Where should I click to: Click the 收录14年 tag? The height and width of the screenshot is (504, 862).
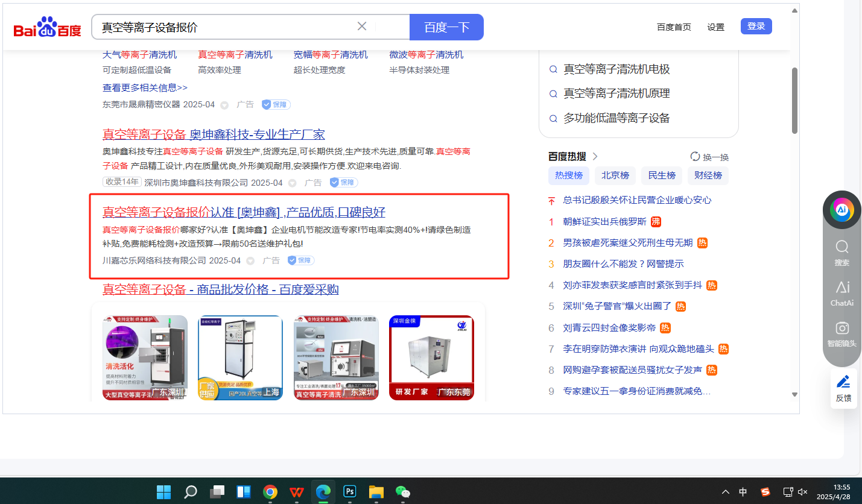click(122, 182)
